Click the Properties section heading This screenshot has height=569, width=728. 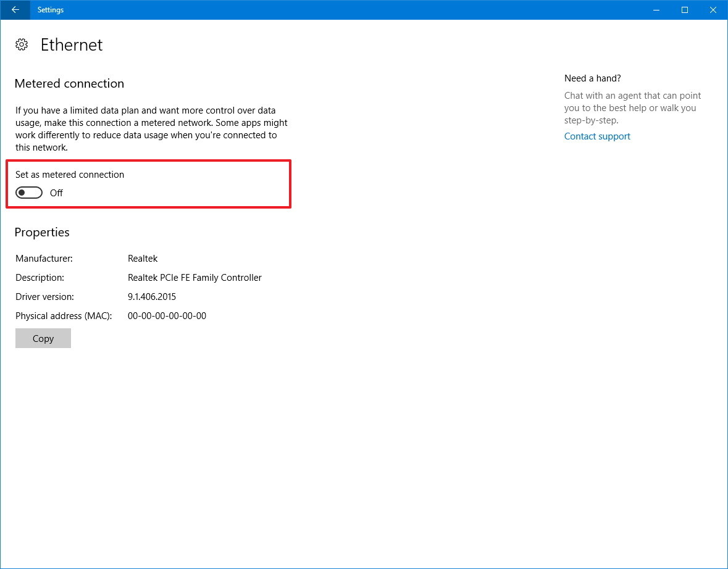(x=41, y=232)
